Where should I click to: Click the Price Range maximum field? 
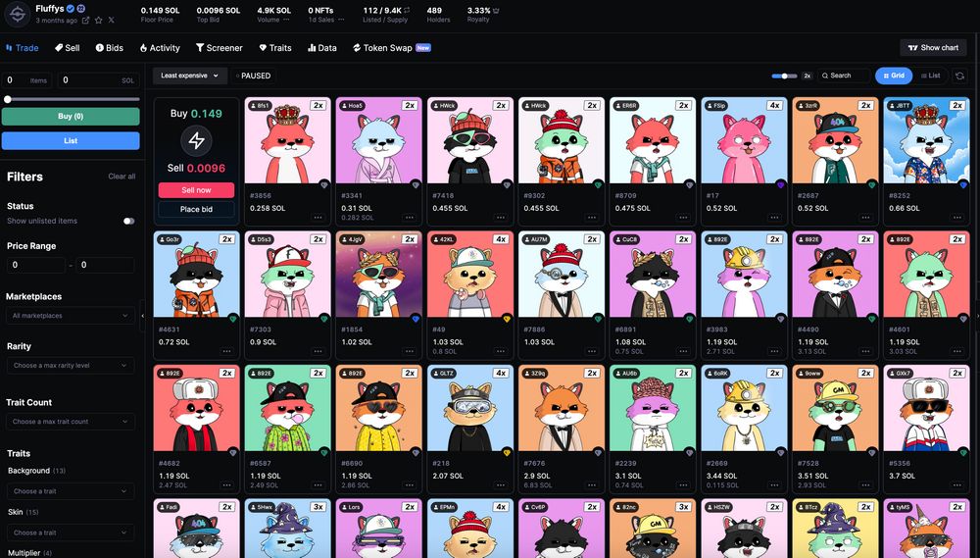(105, 265)
